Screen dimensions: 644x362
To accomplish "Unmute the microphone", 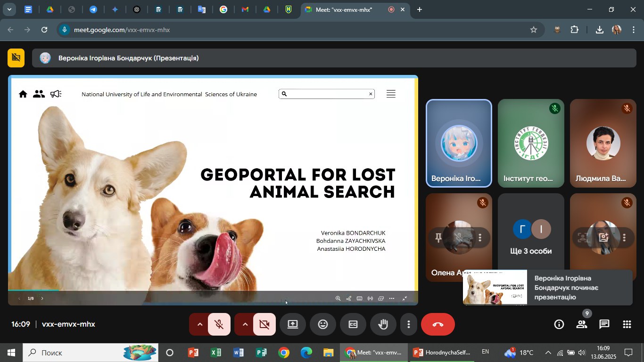I will click(219, 324).
